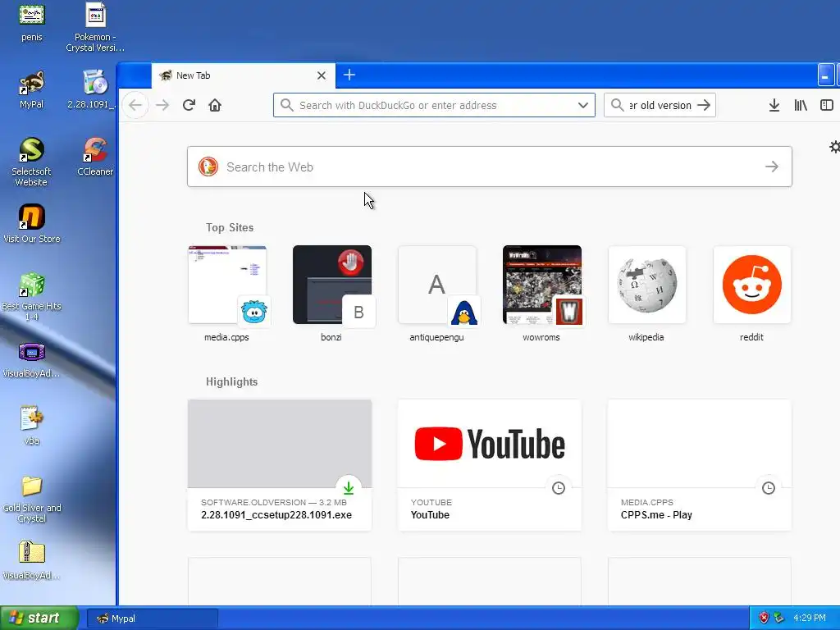Select the 2.28.1091 installer desktop icon
The image size is (840, 630).
92,89
